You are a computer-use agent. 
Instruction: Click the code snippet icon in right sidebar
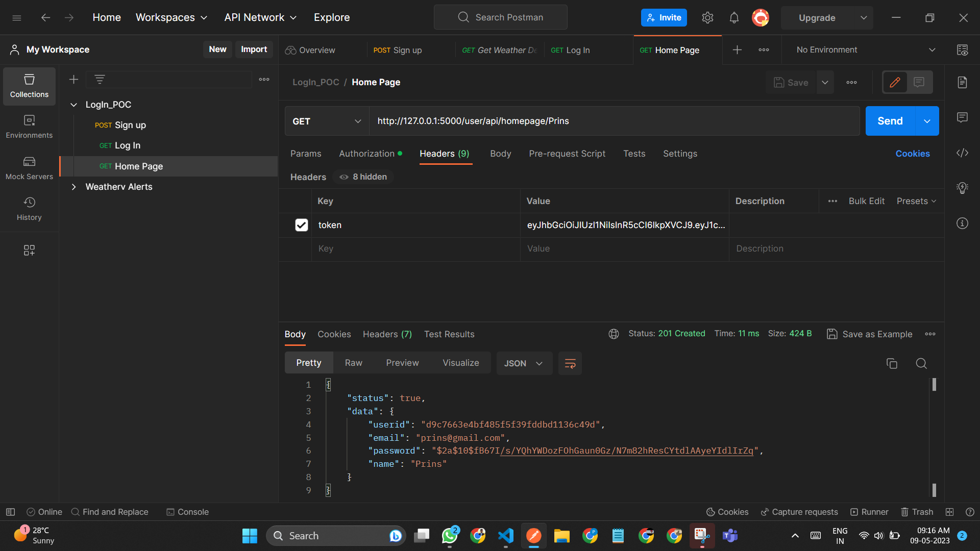[962, 153]
